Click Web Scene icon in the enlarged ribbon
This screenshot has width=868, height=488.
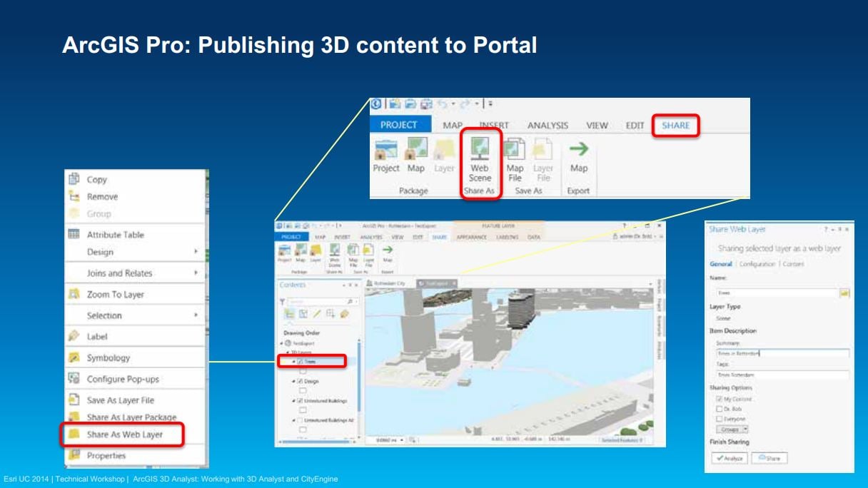point(480,148)
